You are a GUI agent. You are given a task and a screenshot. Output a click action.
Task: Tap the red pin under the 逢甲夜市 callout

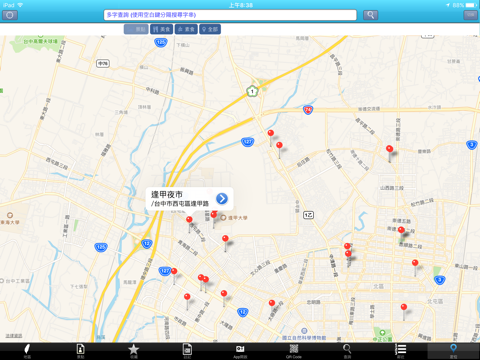(189, 220)
